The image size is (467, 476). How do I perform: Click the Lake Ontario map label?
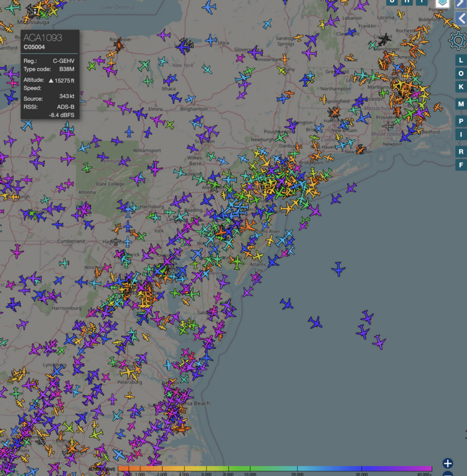coord(118,7)
